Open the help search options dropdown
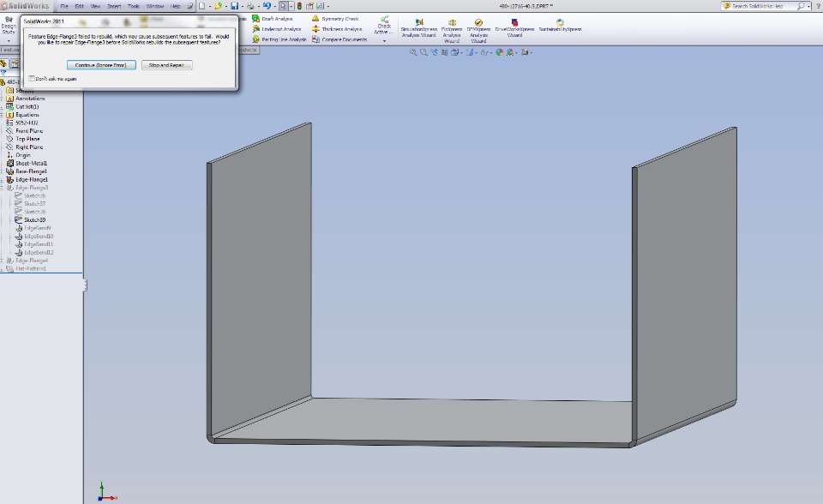 click(x=808, y=6)
